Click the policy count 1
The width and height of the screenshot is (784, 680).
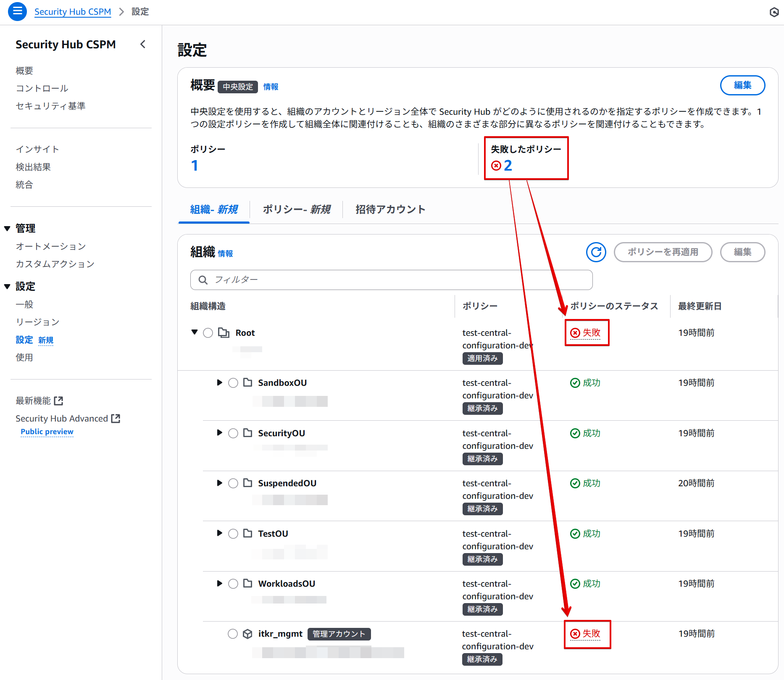pyautogui.click(x=195, y=166)
